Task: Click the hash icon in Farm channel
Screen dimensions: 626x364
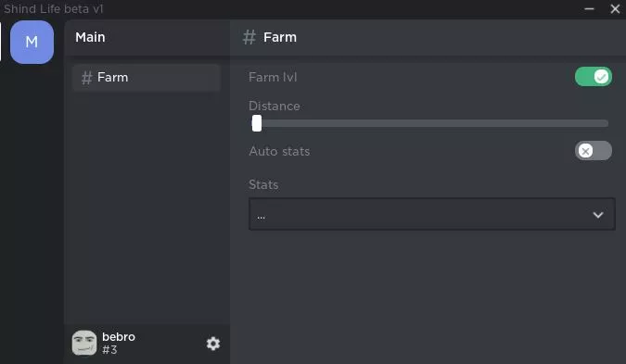Action: coord(86,78)
